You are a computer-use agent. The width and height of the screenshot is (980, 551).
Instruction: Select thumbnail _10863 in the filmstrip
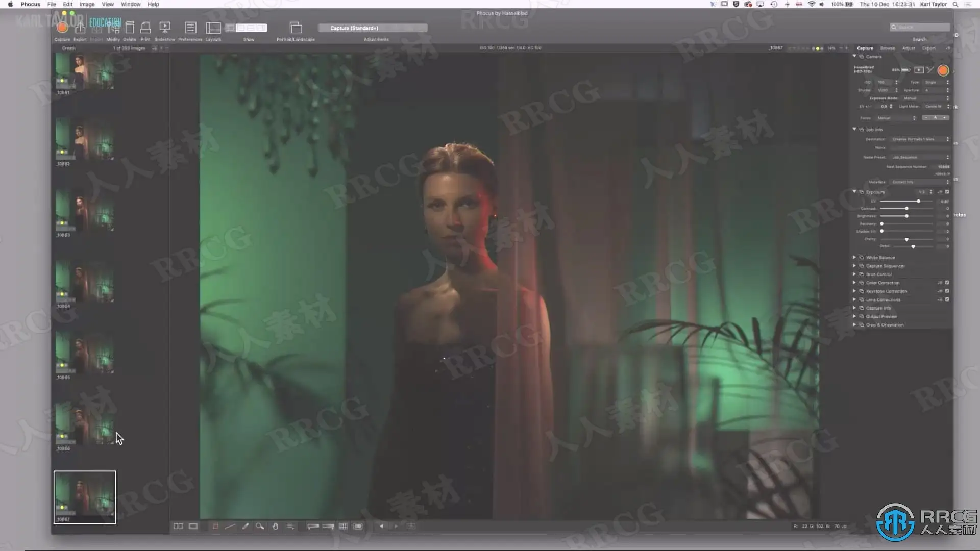click(85, 211)
